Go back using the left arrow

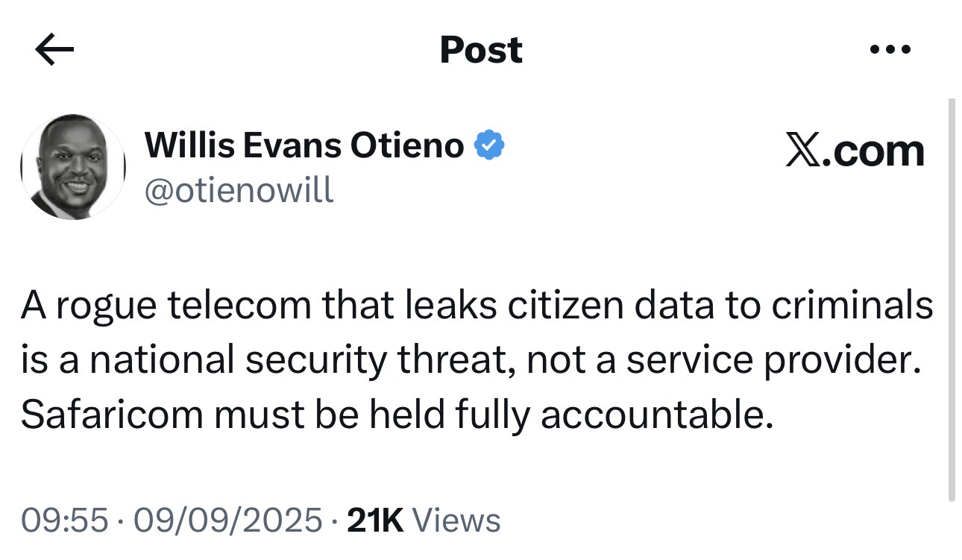[54, 50]
